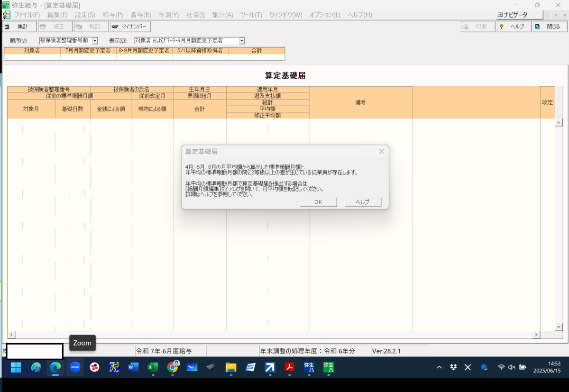Click the 集計 toolbar button
This screenshot has height=392, width=569.
pos(20,27)
